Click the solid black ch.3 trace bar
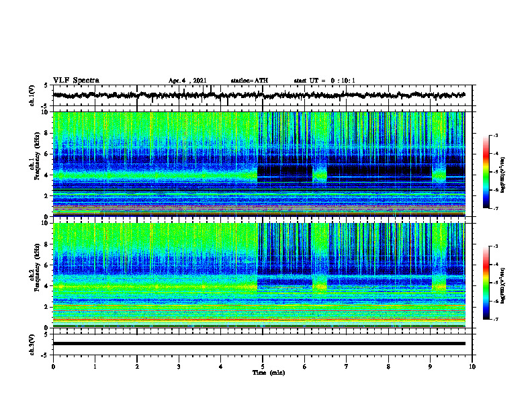Viewport: 532px width, 411px height. point(259,344)
